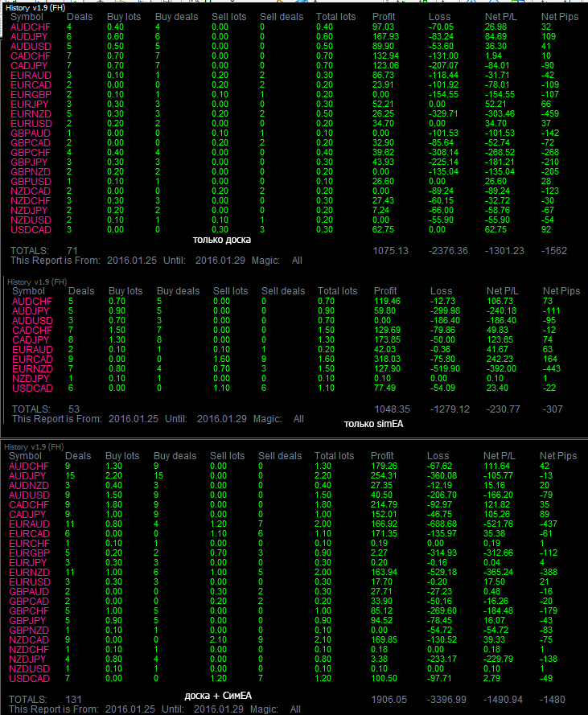The height and width of the screenshot is (715, 588).
Task: Click USDCAD profit value 100.50
Action: tap(384, 679)
